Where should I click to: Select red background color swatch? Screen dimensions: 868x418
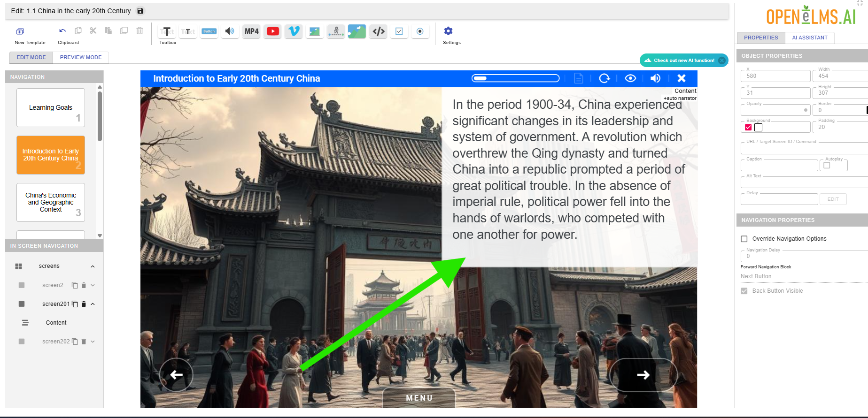[x=749, y=127]
